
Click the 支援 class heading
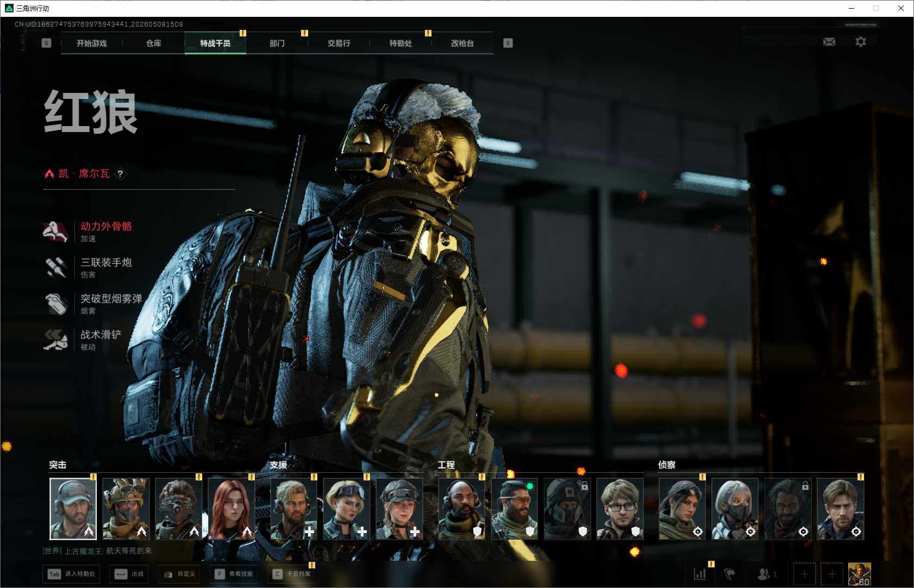[x=278, y=465]
